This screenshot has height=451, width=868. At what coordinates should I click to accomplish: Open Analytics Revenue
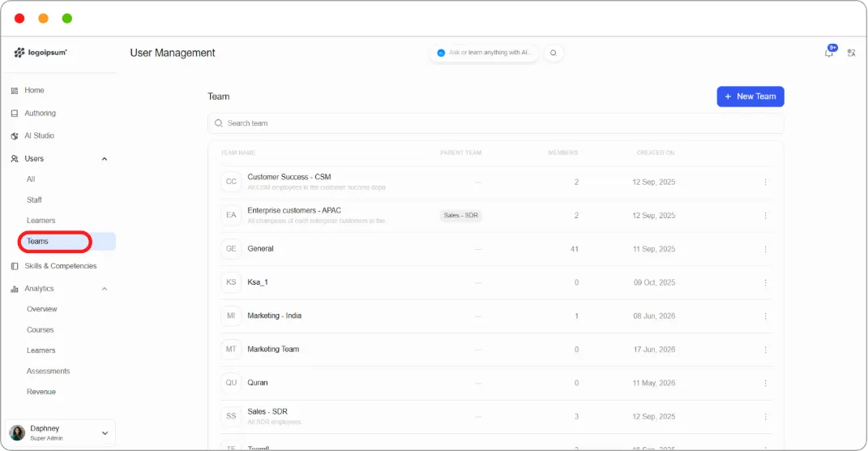(41, 392)
